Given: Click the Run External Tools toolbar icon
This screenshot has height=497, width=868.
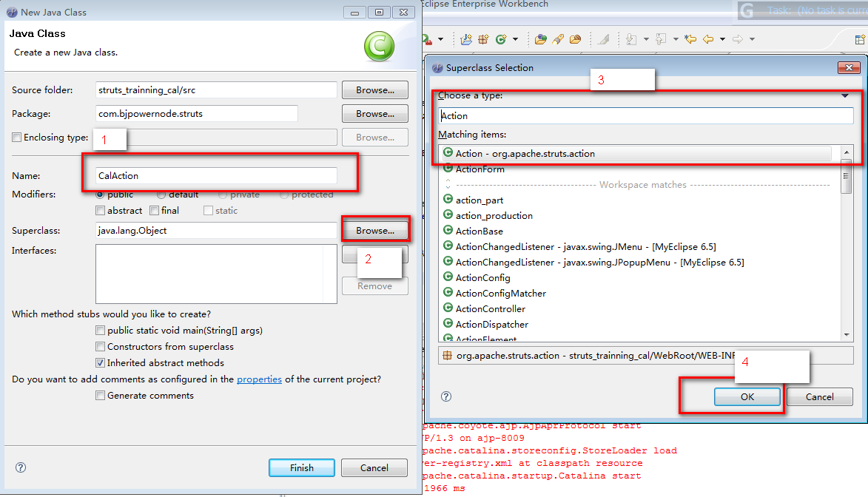Looking at the screenshot, I should [x=428, y=39].
